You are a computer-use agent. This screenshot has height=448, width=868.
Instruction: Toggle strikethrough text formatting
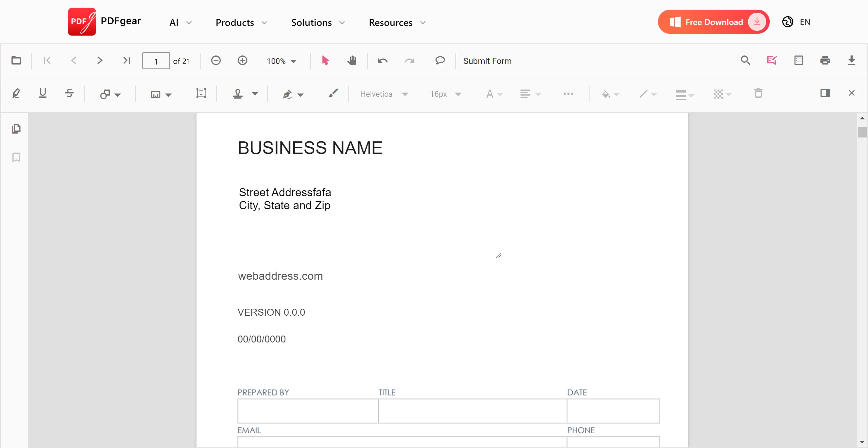click(x=69, y=93)
